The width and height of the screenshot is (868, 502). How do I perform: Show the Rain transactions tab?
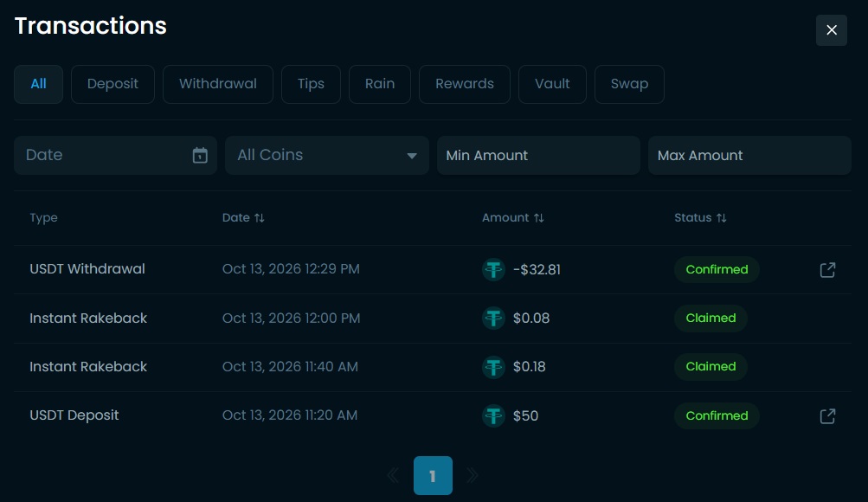[x=380, y=84]
